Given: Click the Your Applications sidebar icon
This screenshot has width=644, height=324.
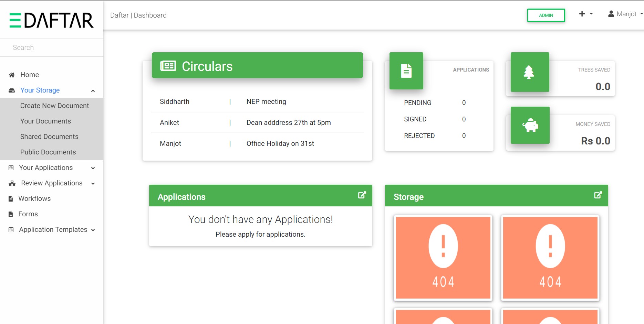Looking at the screenshot, I should point(11,168).
